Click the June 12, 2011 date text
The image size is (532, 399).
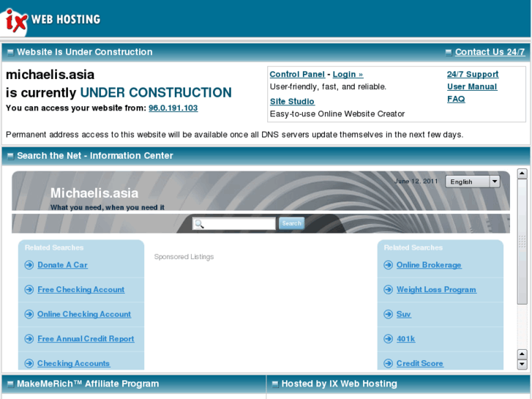[416, 181]
